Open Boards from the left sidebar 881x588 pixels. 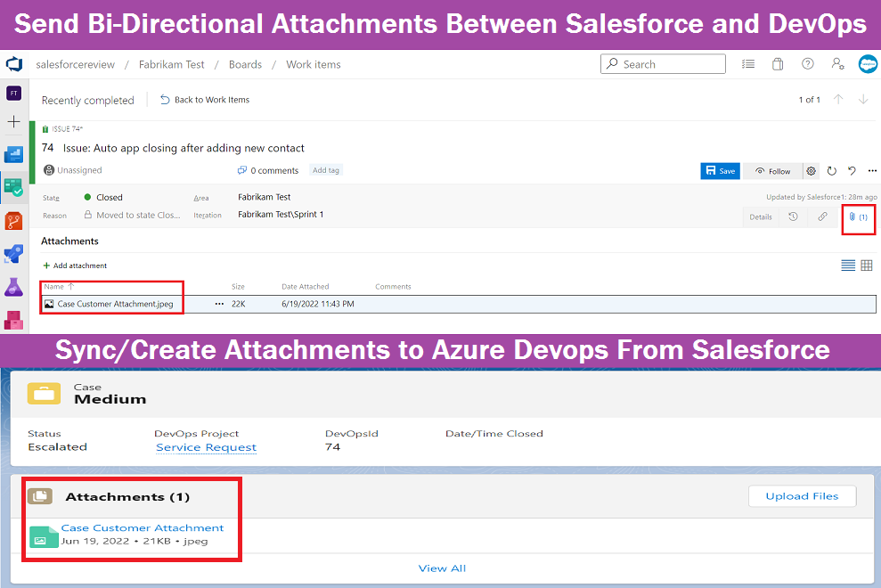tap(13, 184)
